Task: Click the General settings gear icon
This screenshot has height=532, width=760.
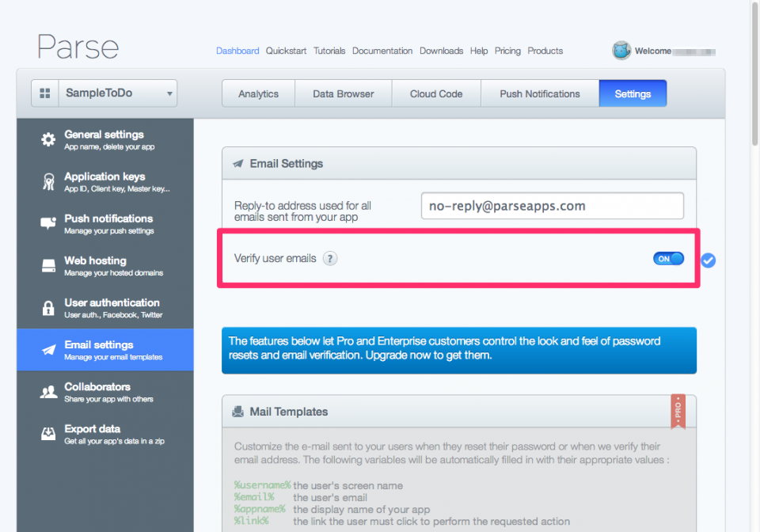Action: click(x=48, y=140)
